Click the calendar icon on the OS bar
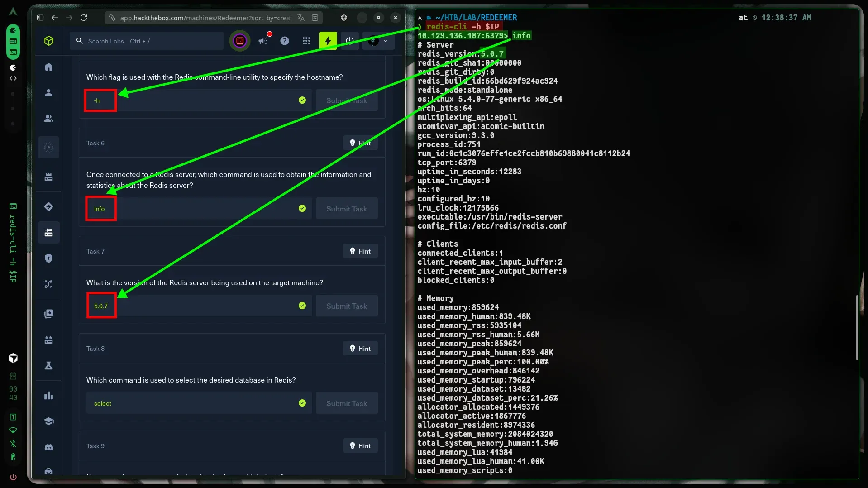This screenshot has width=868, height=488. [13, 376]
